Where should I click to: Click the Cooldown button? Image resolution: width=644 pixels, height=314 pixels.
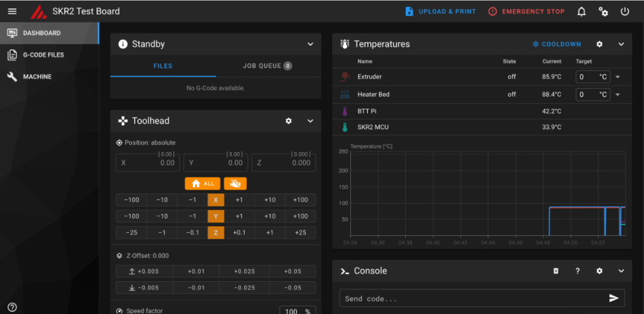point(556,44)
